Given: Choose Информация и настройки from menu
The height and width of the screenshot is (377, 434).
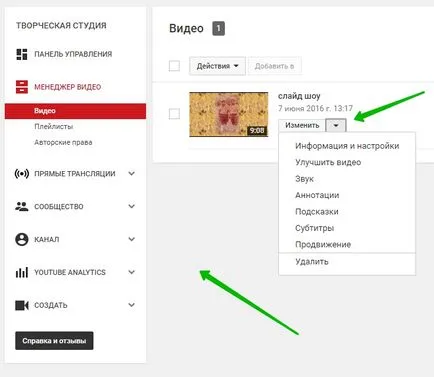Looking at the screenshot, I should [x=347, y=146].
